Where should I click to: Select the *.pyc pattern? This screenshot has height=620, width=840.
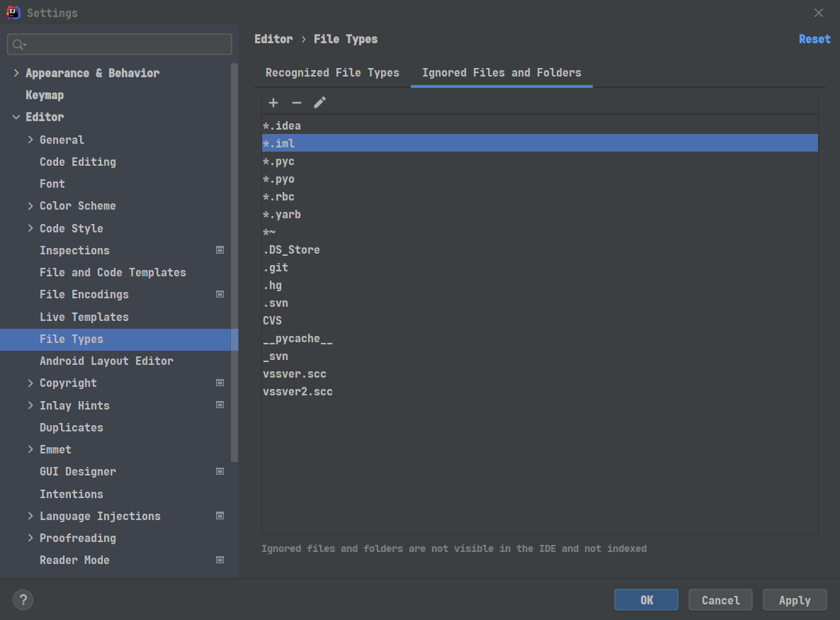tap(540, 162)
